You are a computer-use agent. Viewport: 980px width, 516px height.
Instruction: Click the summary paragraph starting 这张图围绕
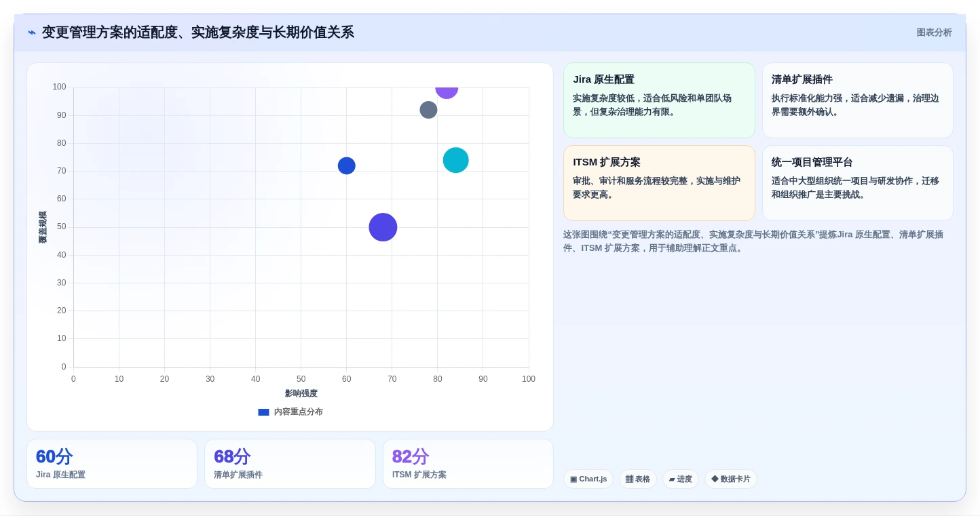point(753,241)
